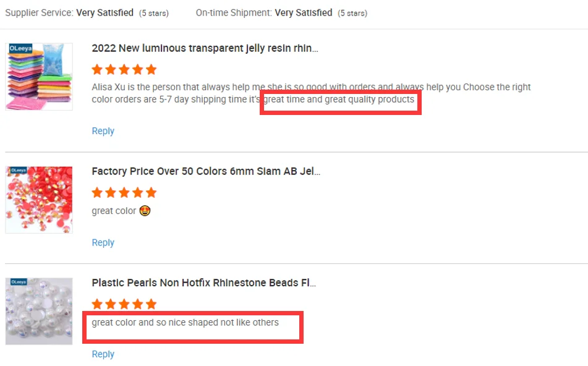This screenshot has width=588, height=366.
Task: Reply to the Alisa Xu jelly resin review
Action: pos(103,131)
